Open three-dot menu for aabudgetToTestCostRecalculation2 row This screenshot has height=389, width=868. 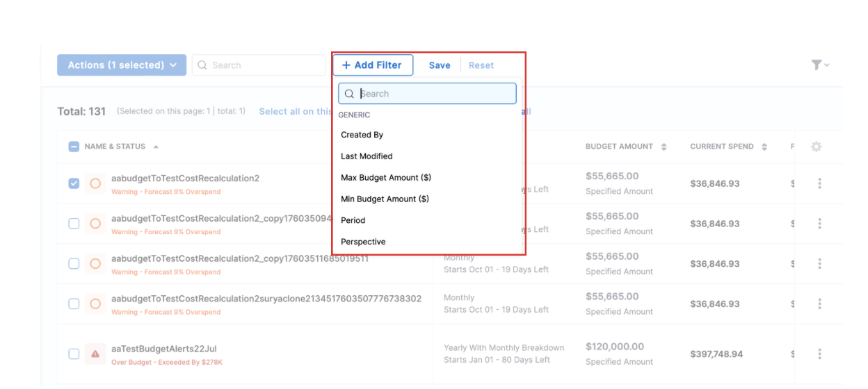pos(819,183)
